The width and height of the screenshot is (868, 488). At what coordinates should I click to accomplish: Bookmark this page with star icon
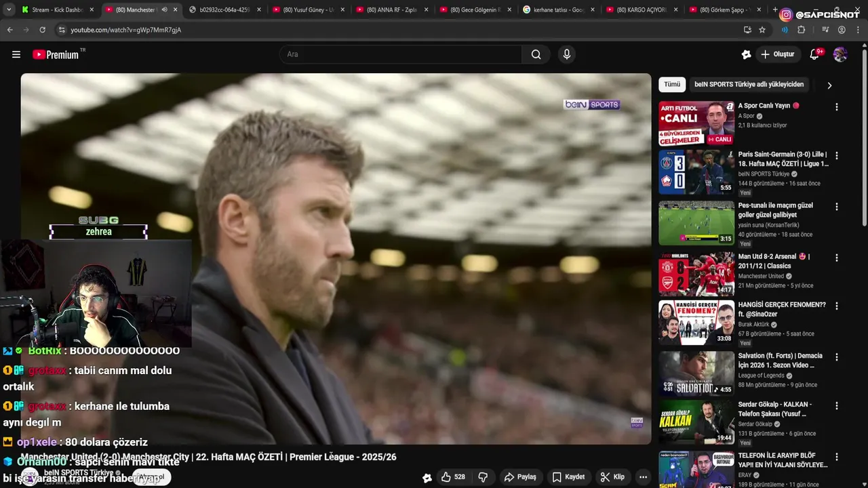pos(762,30)
